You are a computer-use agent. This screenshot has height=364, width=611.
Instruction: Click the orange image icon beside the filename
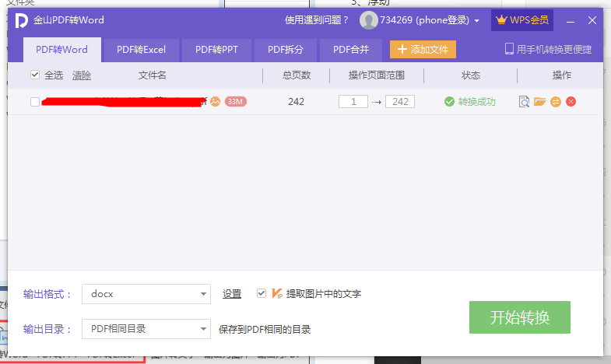(x=215, y=102)
